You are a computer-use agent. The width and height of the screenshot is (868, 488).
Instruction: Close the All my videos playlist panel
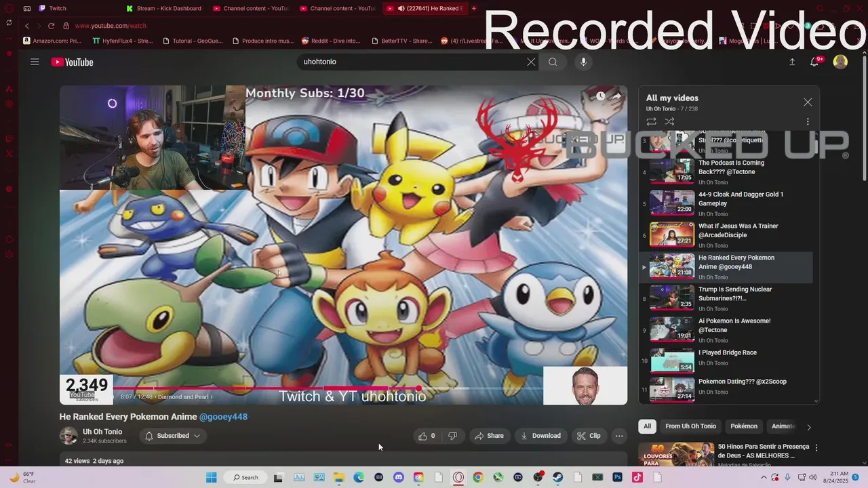[808, 102]
